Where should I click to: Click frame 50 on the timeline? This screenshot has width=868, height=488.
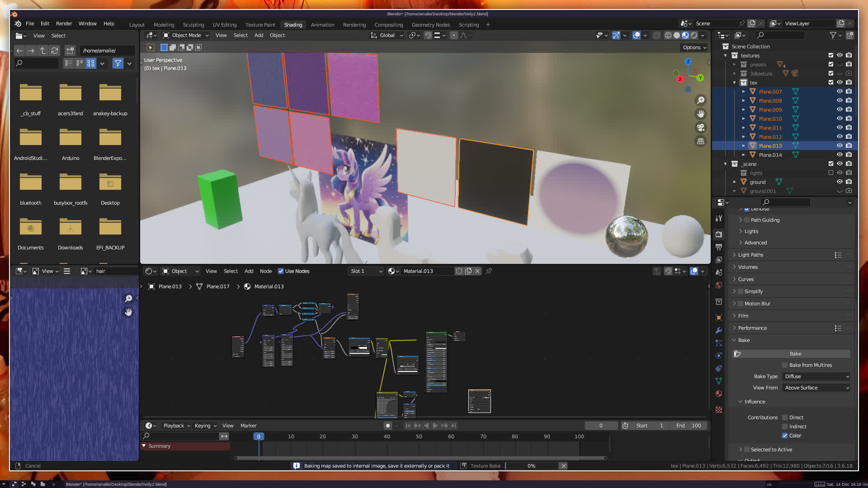coord(419,436)
